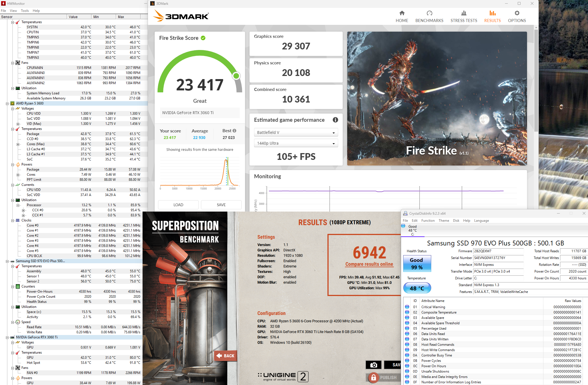Open HWMonitor Help menu
This screenshot has height=385, width=588.
tap(36, 11)
